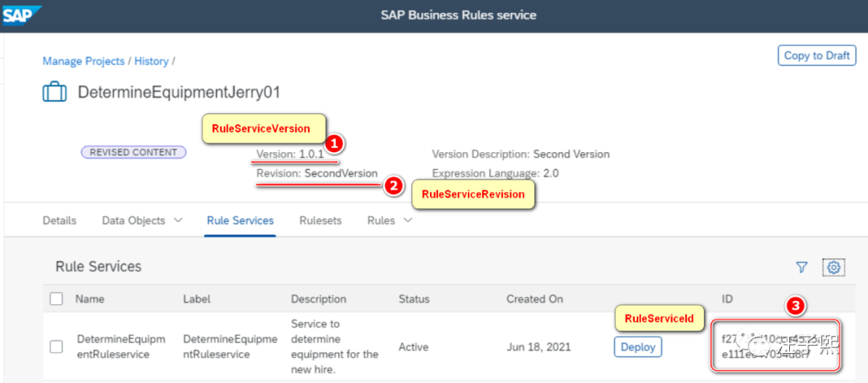Open table settings gear icon
868x383 pixels.
click(833, 267)
